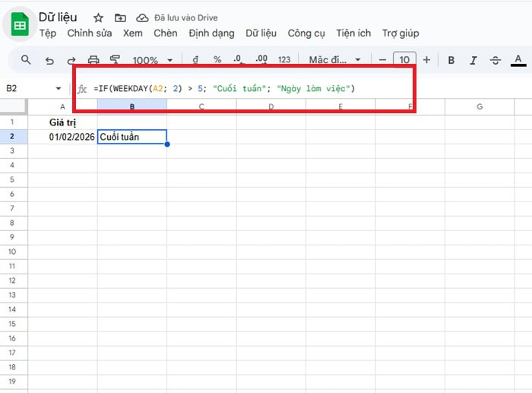
Task: Click the search magnifier in toolbar
Action: (26, 60)
